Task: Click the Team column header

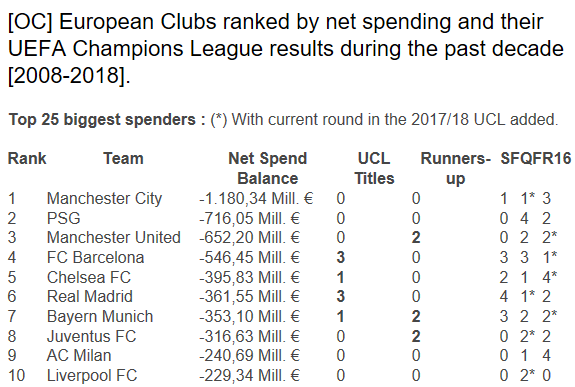Action: [123, 159]
